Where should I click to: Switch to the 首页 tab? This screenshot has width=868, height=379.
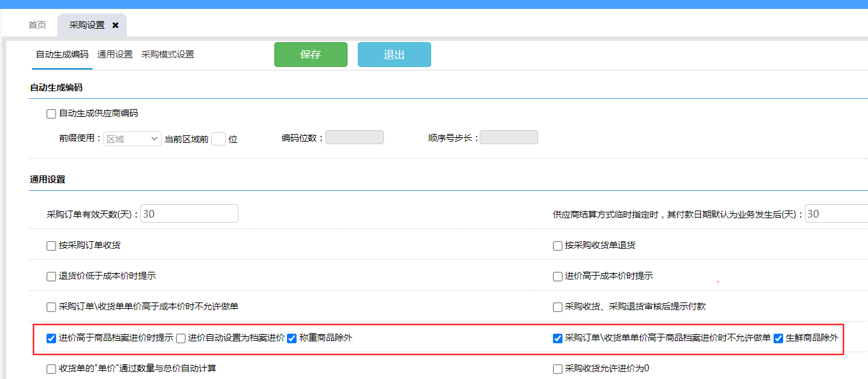(x=38, y=25)
